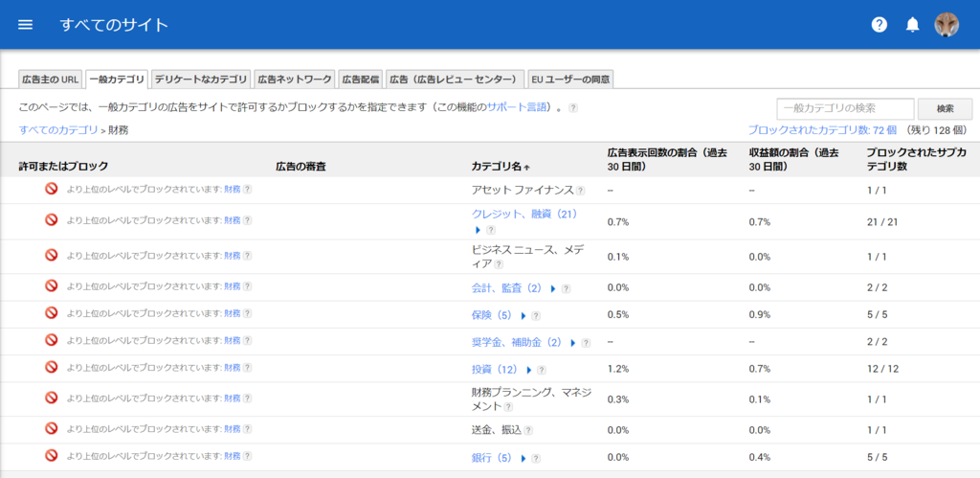Open help tooltip next to 奨学金、補助金
The image size is (980, 478).
tap(586, 343)
